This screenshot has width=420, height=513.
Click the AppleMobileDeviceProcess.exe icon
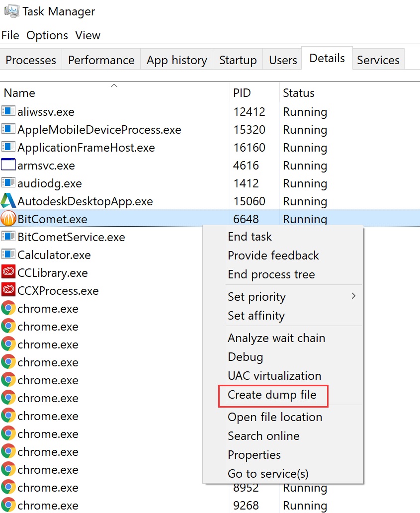(8, 129)
